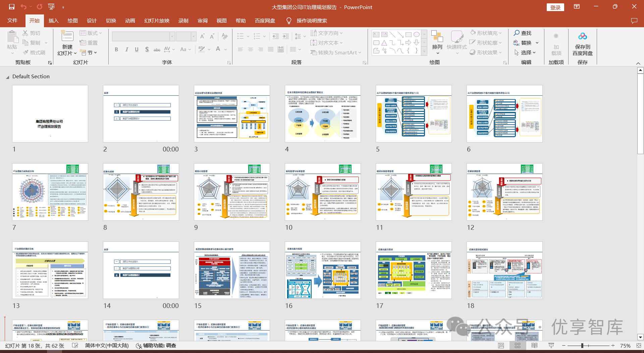644x353 pixels.
Task: Click Save to Baidu Netdisk icon
Action: click(582, 36)
